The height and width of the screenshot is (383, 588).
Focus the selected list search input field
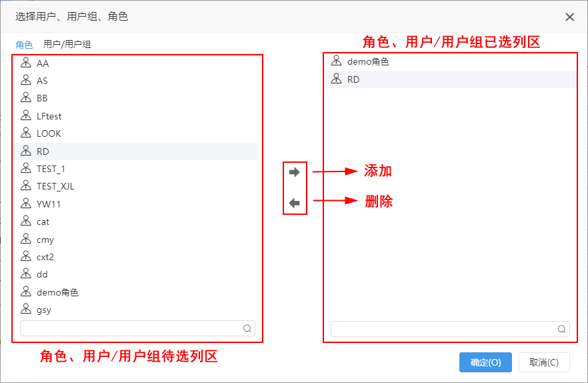[450, 330]
